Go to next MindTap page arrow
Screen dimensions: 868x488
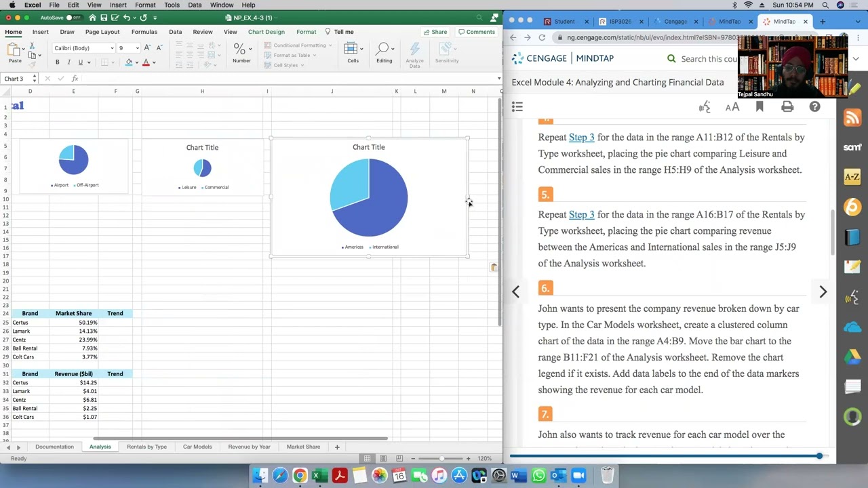[x=823, y=292]
